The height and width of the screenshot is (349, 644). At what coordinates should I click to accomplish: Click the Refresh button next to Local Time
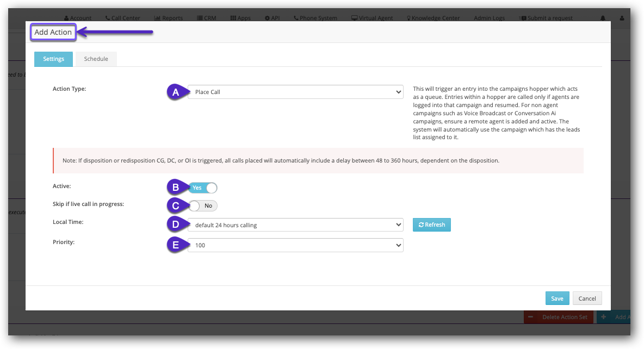pyautogui.click(x=431, y=224)
